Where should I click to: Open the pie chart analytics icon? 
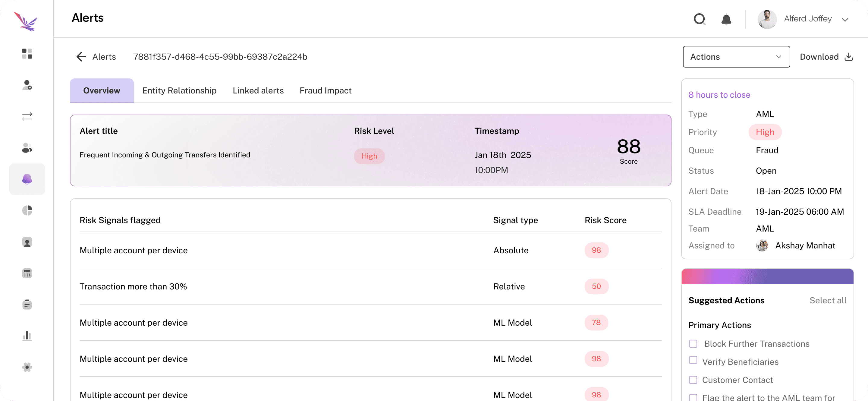tap(27, 210)
